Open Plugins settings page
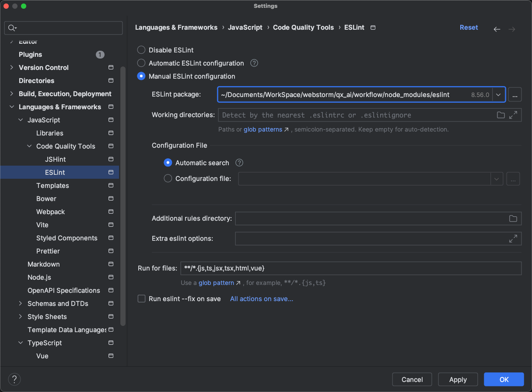532x392 pixels. click(30, 55)
